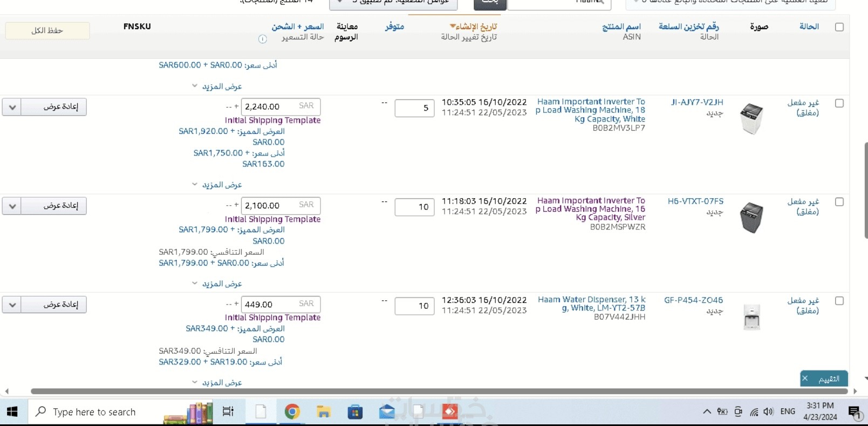Expand عرض المزيد for the 18 Kg washing machine

pos(217,185)
